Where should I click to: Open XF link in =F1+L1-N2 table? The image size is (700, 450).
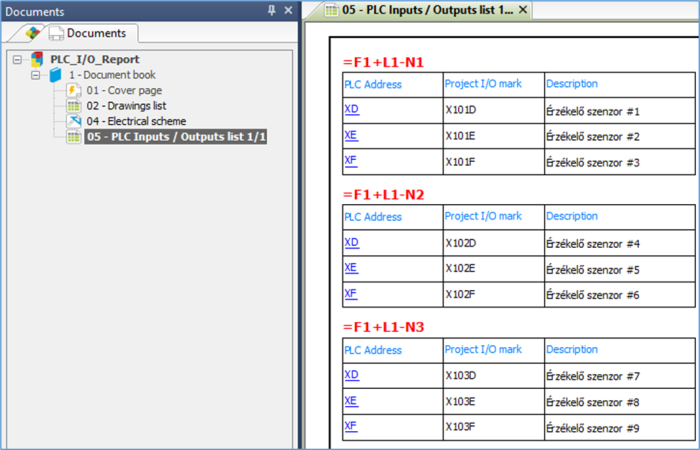pos(350,294)
